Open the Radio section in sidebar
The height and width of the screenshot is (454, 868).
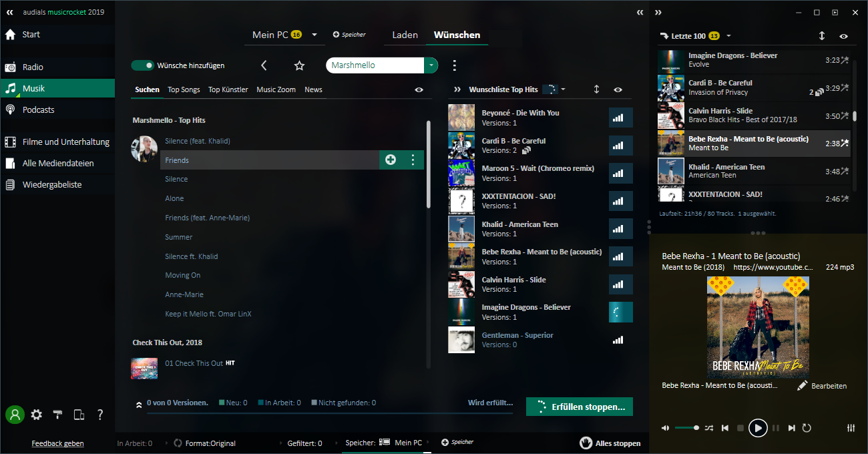click(57, 67)
